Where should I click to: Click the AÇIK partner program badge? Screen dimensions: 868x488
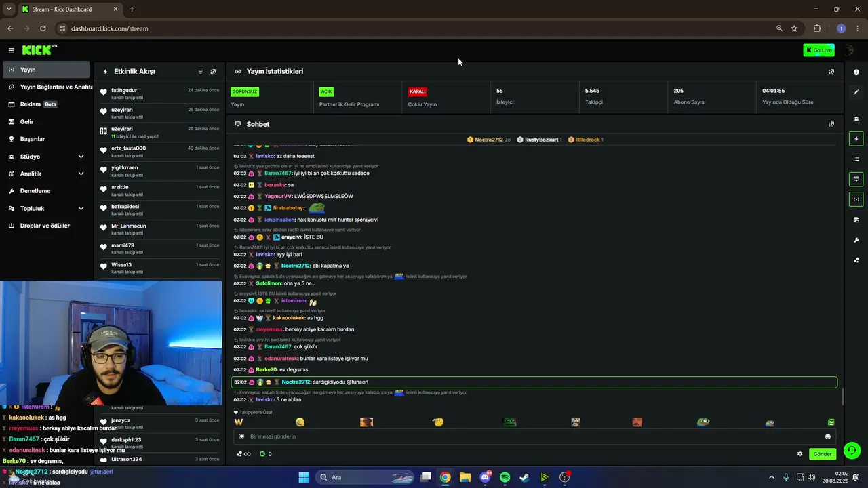(x=326, y=91)
